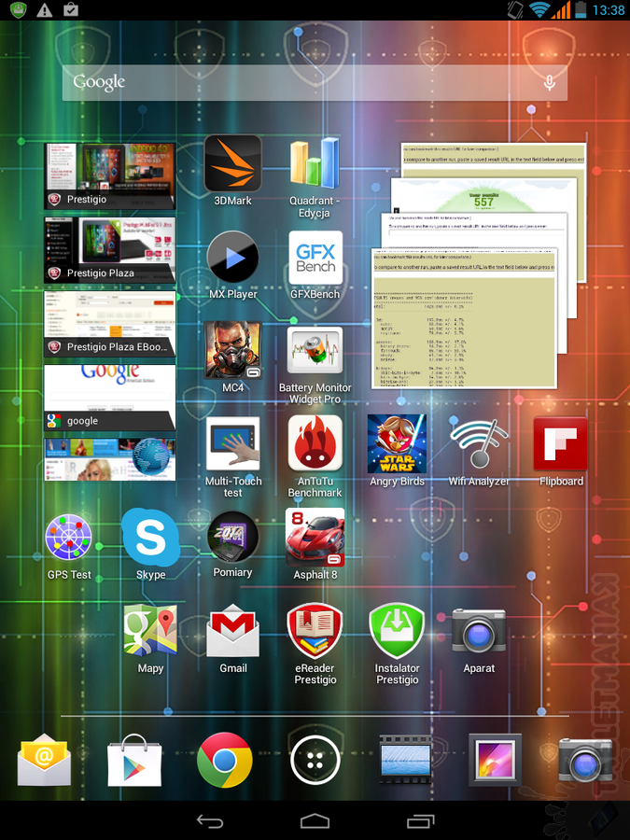Open Mapy (Google Maps)
The width and height of the screenshot is (630, 840).
[150, 638]
